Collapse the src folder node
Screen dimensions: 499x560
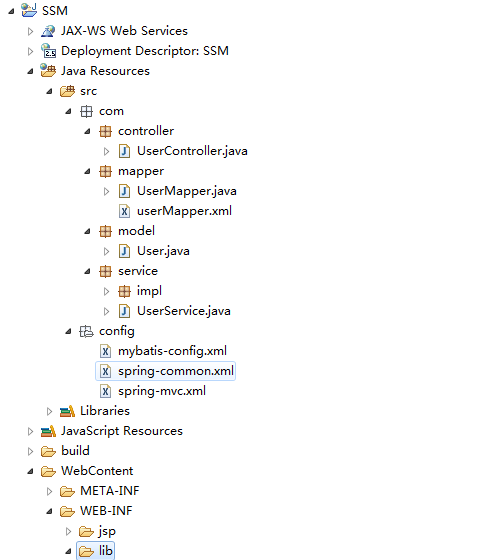click(49, 91)
